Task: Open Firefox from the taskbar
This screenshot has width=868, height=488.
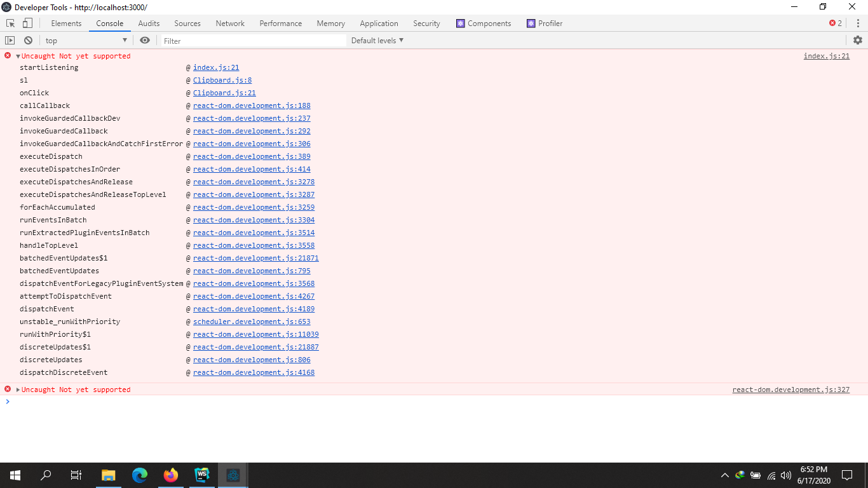Action: coord(171,475)
